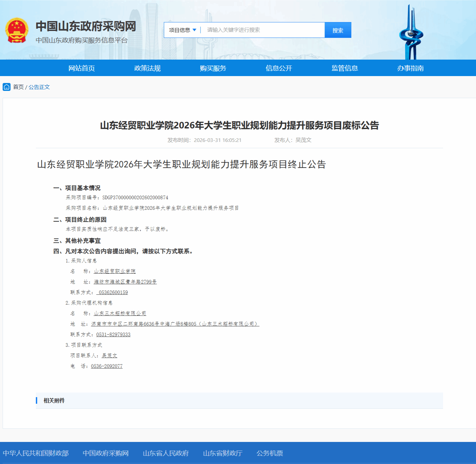Image resolution: width=476 pixels, height=464 pixels.
Task: Navigate to 监管信息 section
Action: tap(345, 68)
